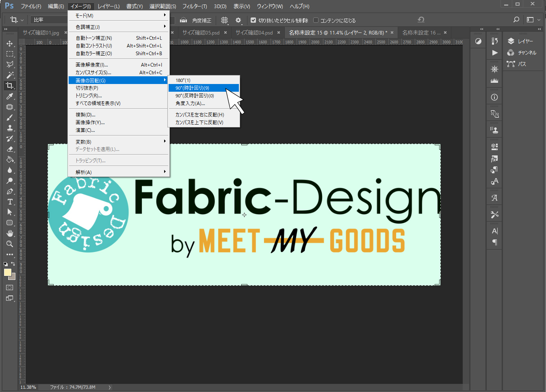Select the Zoom tool
Viewport: 546px width, 392px height.
point(10,244)
